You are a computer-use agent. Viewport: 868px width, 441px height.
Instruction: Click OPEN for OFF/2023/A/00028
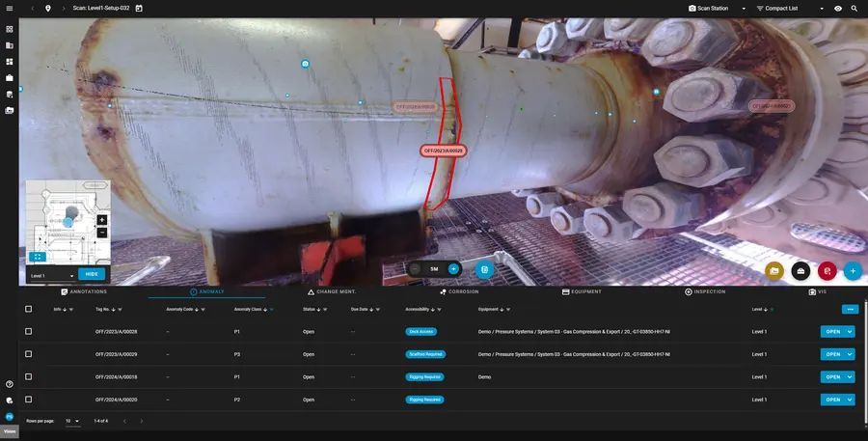pyautogui.click(x=832, y=331)
